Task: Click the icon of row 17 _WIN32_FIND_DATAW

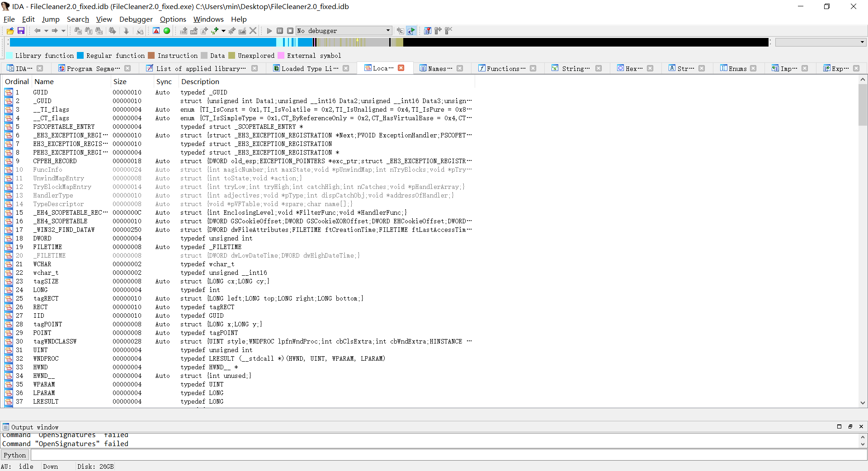Action: pyautogui.click(x=9, y=230)
